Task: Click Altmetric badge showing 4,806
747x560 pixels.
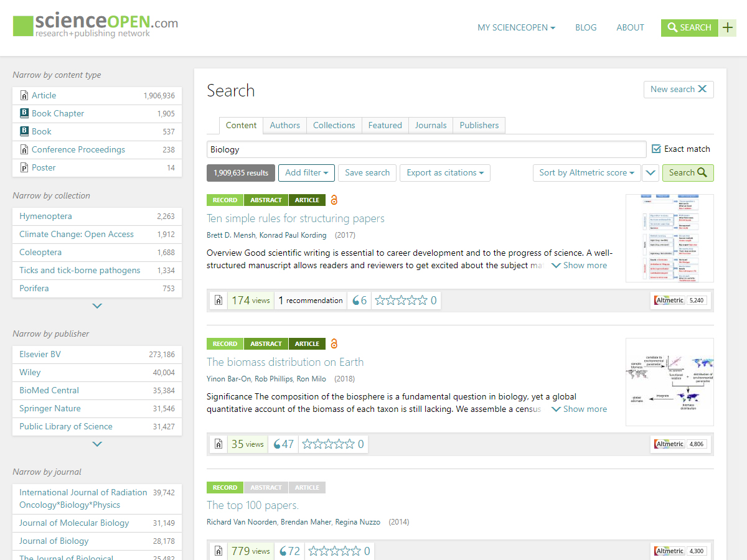Action: click(680, 444)
